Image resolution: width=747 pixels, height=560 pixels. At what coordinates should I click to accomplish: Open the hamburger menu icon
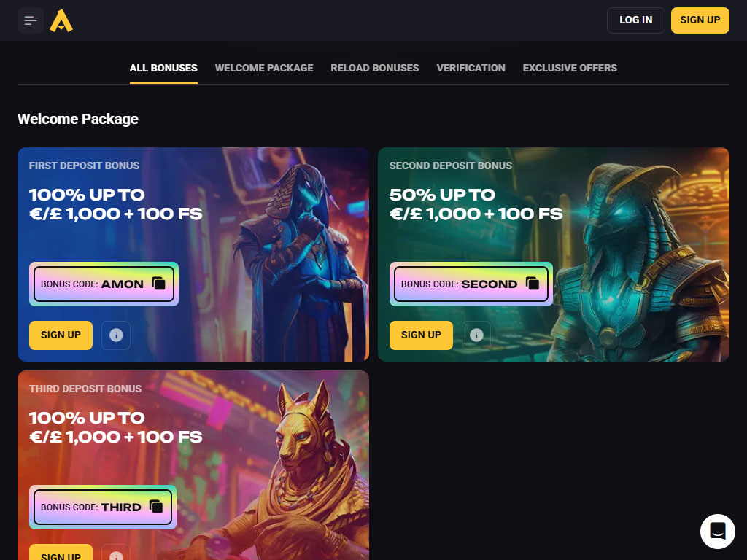31,20
